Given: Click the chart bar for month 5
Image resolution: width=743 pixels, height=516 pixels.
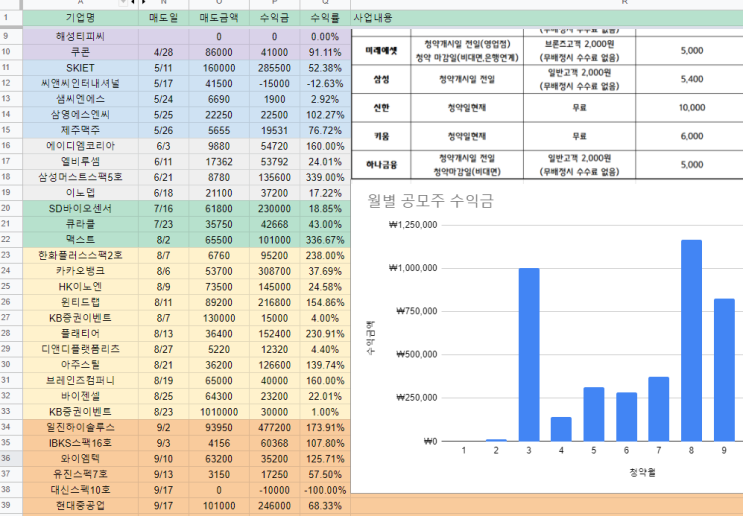Looking at the screenshot, I should [x=594, y=414].
